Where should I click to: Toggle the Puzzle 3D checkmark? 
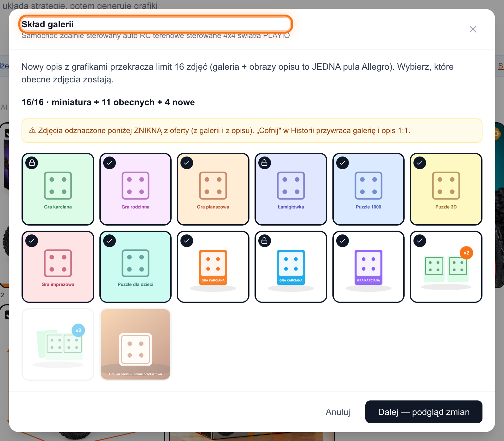click(420, 163)
